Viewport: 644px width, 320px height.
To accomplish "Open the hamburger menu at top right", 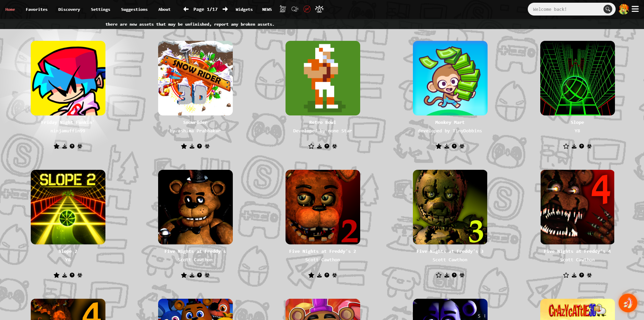I will pos(635,9).
